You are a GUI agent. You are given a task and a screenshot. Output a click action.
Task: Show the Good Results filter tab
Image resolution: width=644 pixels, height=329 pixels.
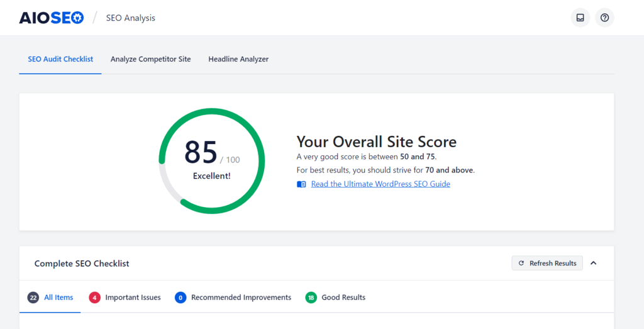click(343, 298)
